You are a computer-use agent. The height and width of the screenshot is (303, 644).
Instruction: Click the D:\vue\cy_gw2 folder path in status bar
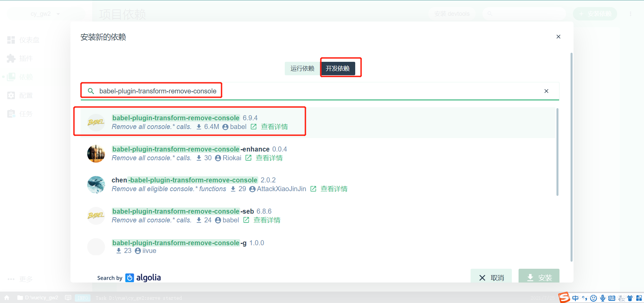coord(38,298)
